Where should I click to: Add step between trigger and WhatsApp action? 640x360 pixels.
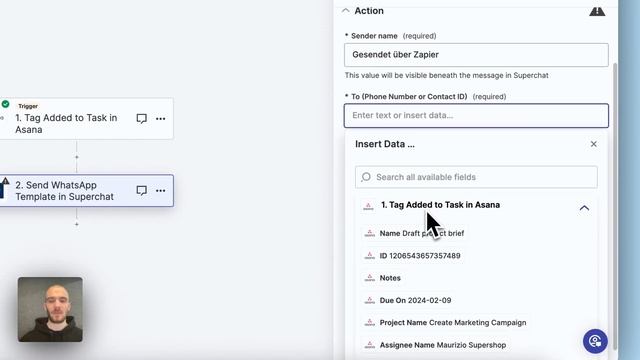coord(77,157)
